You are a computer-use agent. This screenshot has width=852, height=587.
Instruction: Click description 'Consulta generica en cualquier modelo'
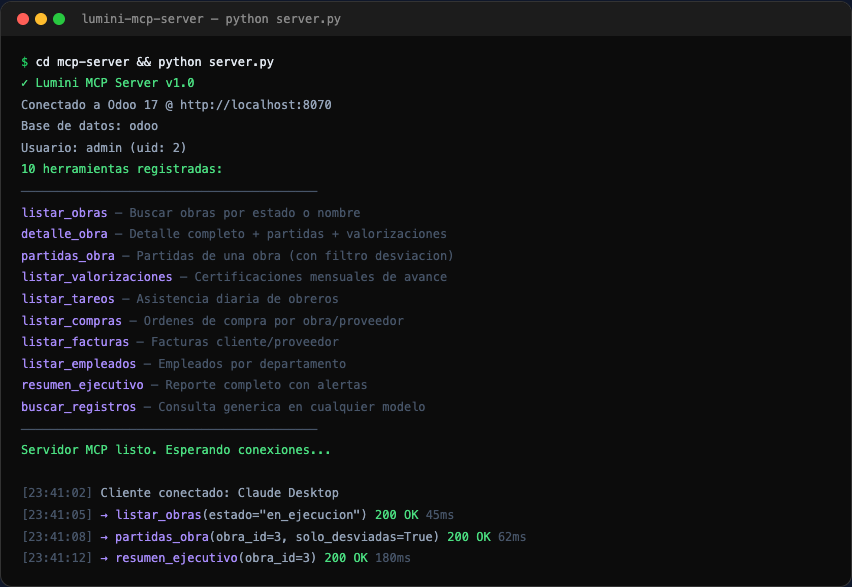point(292,407)
